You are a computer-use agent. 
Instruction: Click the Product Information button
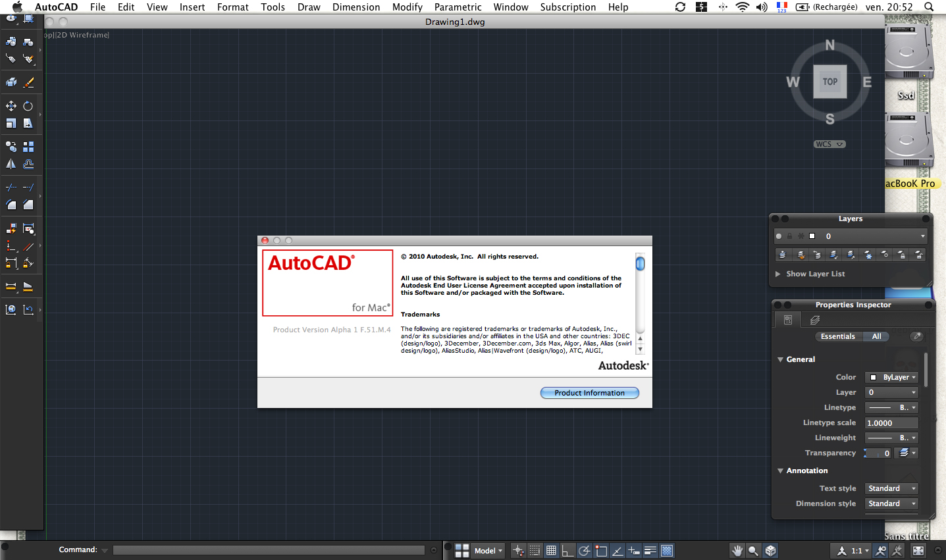[x=590, y=393]
